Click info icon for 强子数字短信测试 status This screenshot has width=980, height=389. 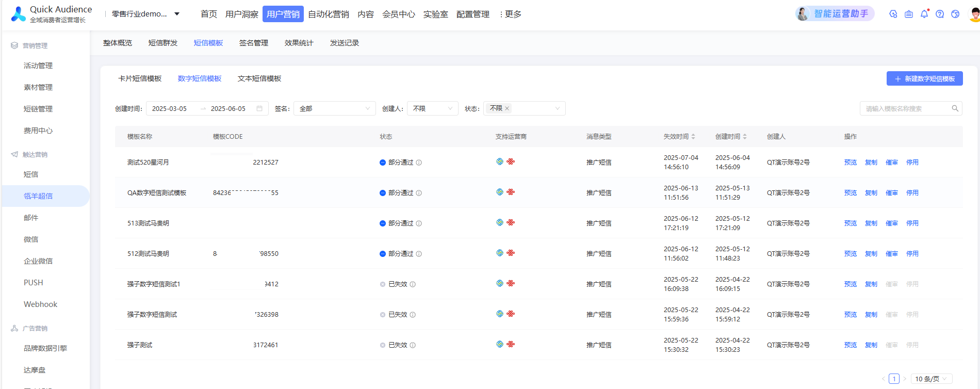pos(413,315)
